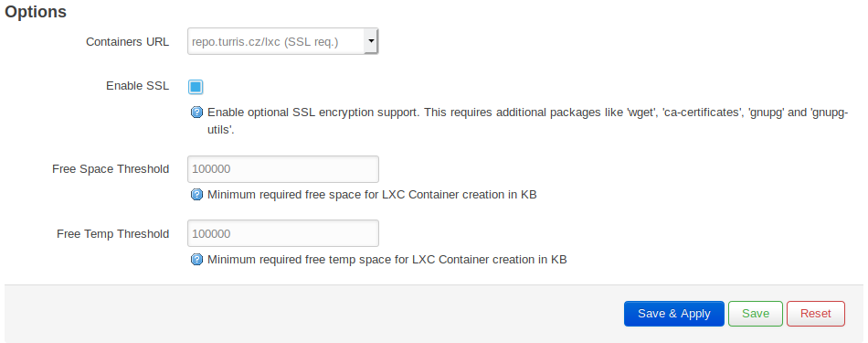Viewport: 868px width, 343px height.
Task: Click the Enable SSL label
Action: (137, 86)
